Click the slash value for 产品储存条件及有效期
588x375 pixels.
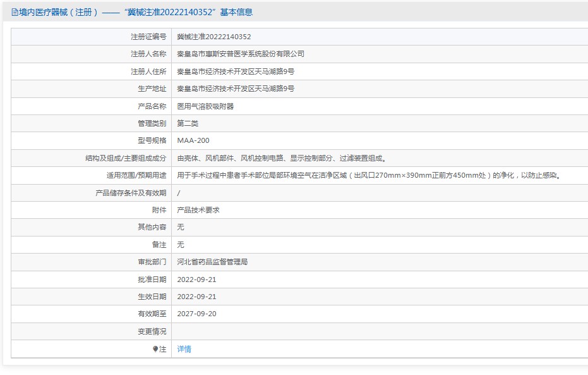tap(179, 193)
